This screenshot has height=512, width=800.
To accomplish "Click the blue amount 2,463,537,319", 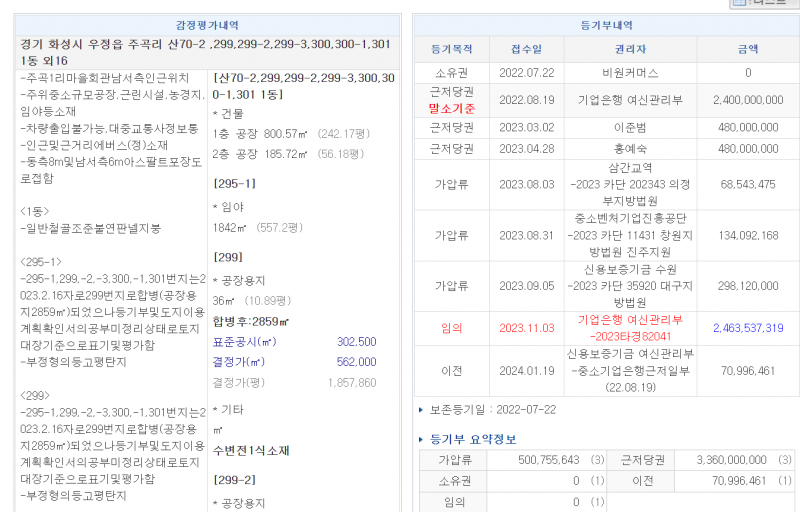I will [x=747, y=327].
